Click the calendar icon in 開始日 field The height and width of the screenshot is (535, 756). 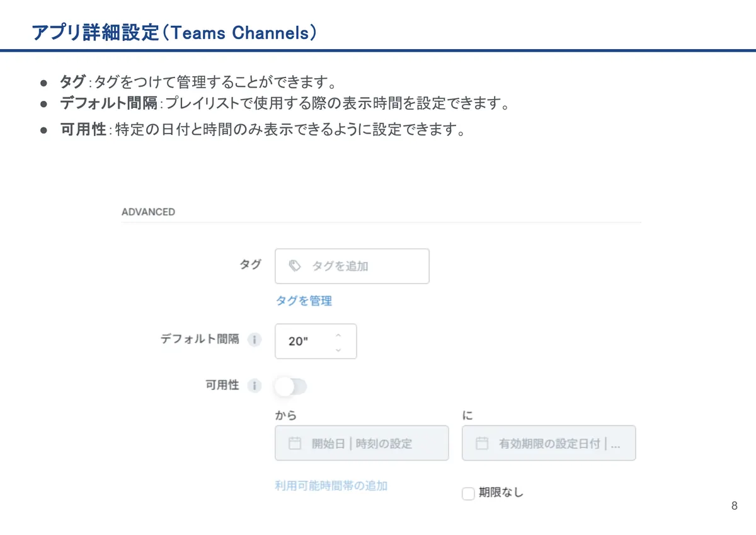click(294, 443)
